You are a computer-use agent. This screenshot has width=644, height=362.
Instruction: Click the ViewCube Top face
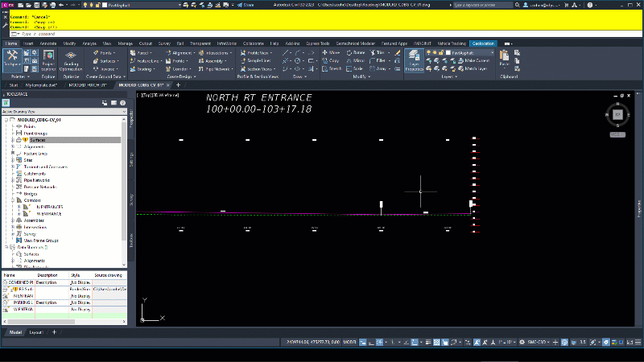point(617,116)
